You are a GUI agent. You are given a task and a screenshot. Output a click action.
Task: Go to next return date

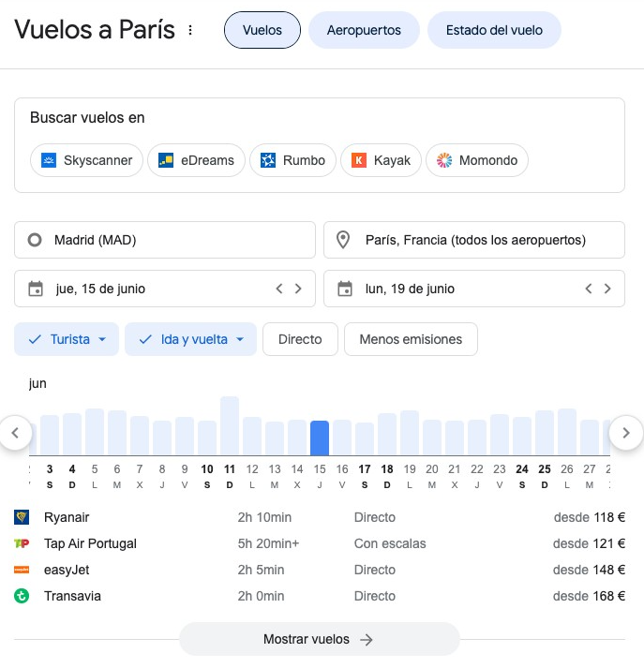[x=607, y=289]
